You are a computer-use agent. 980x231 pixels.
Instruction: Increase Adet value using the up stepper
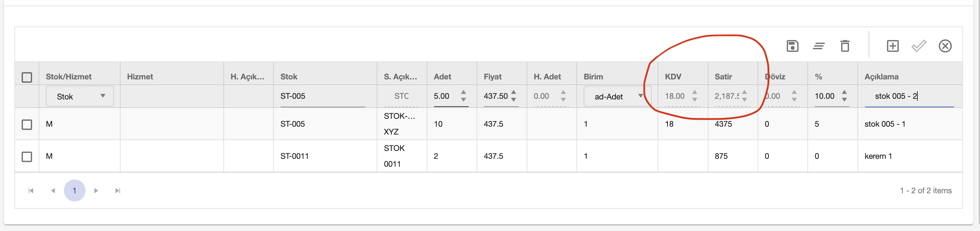click(463, 92)
